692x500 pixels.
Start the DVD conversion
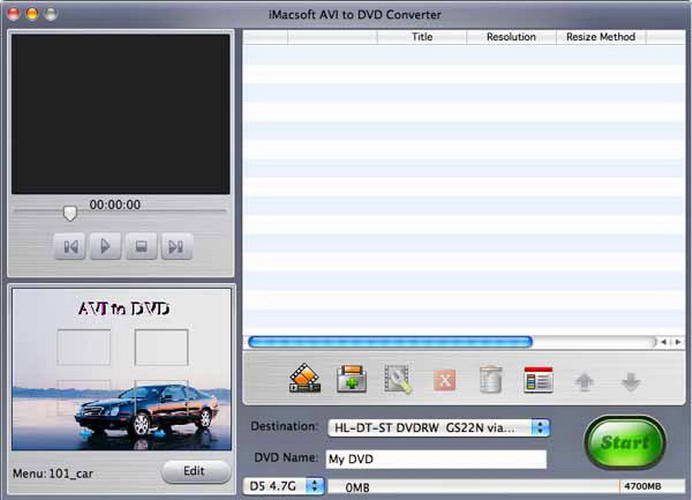(624, 443)
